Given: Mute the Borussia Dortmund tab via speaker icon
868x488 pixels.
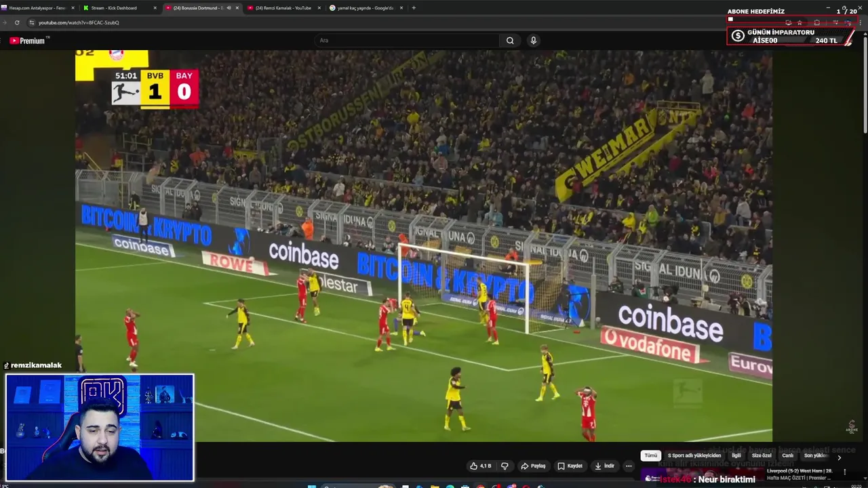Looking at the screenshot, I should click(x=229, y=8).
